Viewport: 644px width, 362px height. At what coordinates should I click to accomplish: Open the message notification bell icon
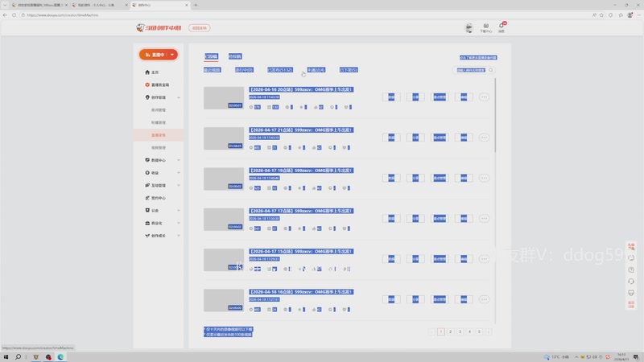502,26
